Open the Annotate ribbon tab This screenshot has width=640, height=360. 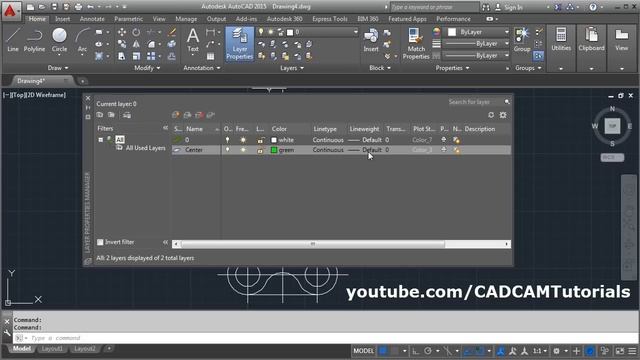click(92, 19)
